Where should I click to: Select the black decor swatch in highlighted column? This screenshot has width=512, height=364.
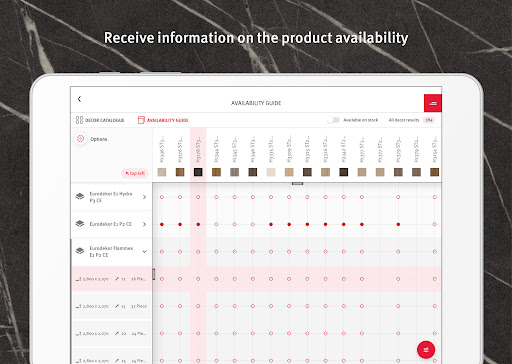coord(198,172)
